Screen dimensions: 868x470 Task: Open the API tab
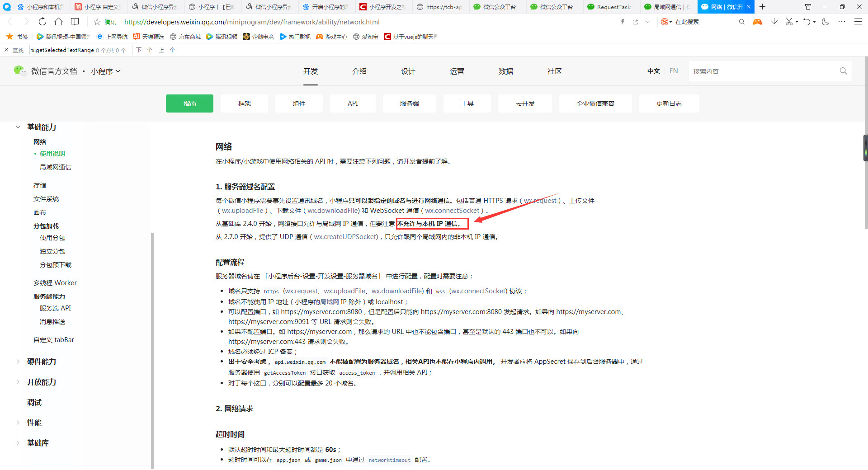coord(353,103)
